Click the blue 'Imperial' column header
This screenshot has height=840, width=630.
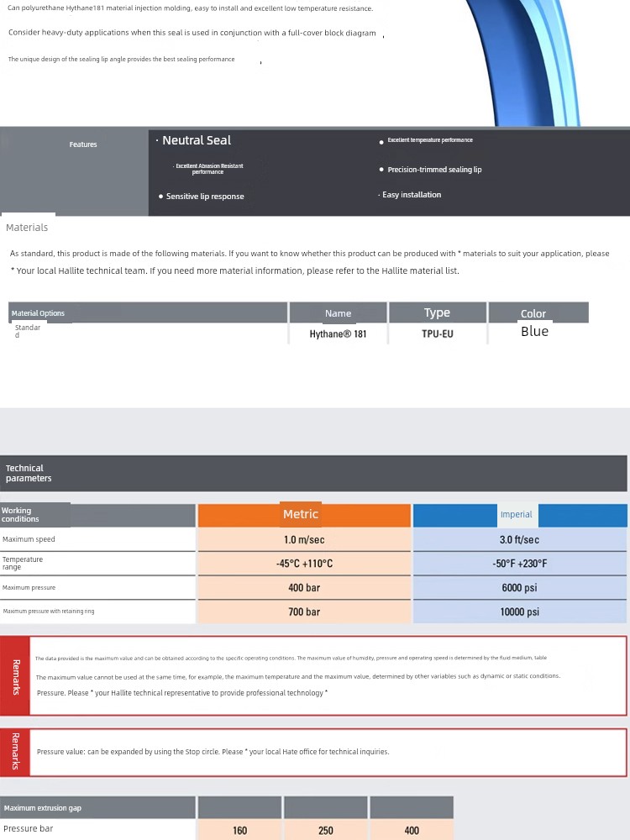(520, 514)
